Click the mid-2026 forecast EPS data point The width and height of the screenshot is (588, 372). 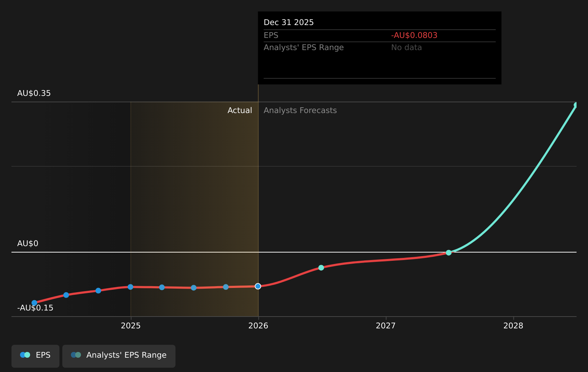pyautogui.click(x=321, y=268)
